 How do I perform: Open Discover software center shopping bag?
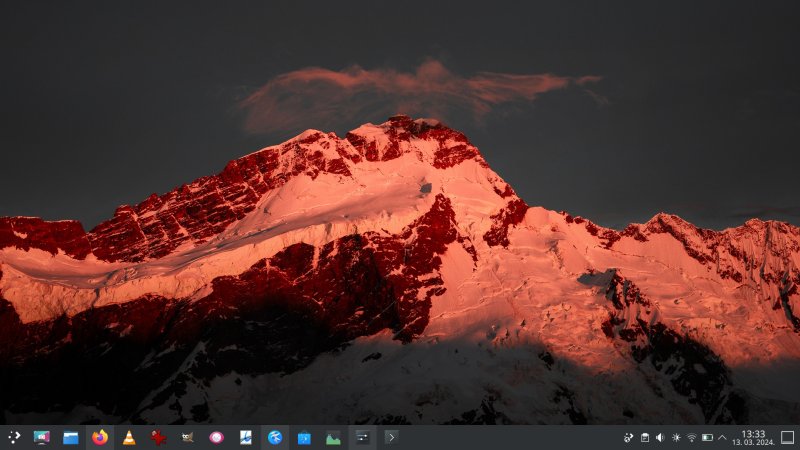(x=304, y=438)
